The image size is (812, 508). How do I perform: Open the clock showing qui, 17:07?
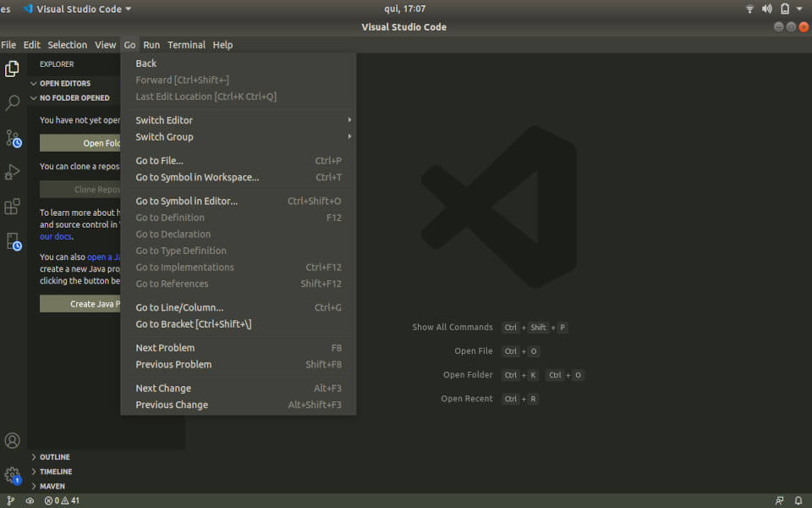click(404, 8)
